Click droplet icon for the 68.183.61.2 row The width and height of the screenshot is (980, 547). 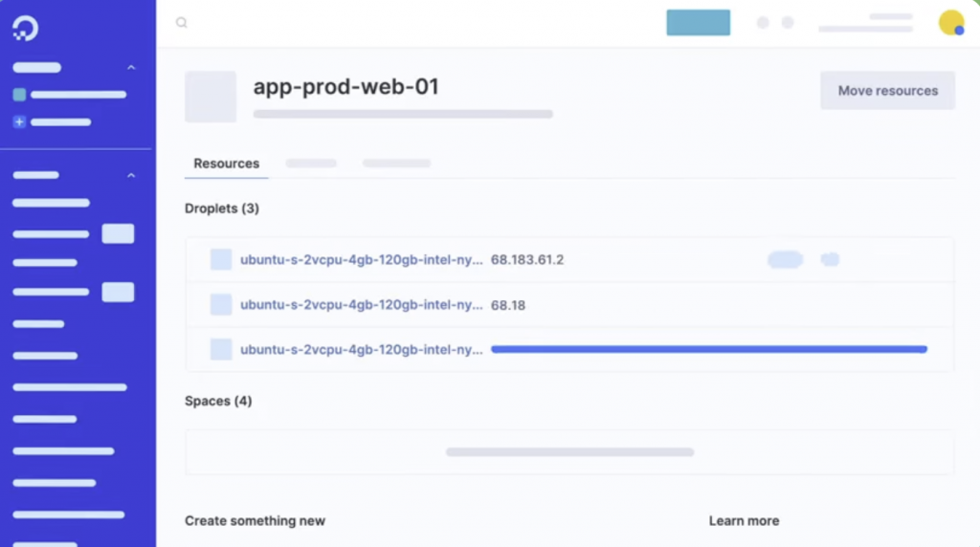(x=221, y=259)
